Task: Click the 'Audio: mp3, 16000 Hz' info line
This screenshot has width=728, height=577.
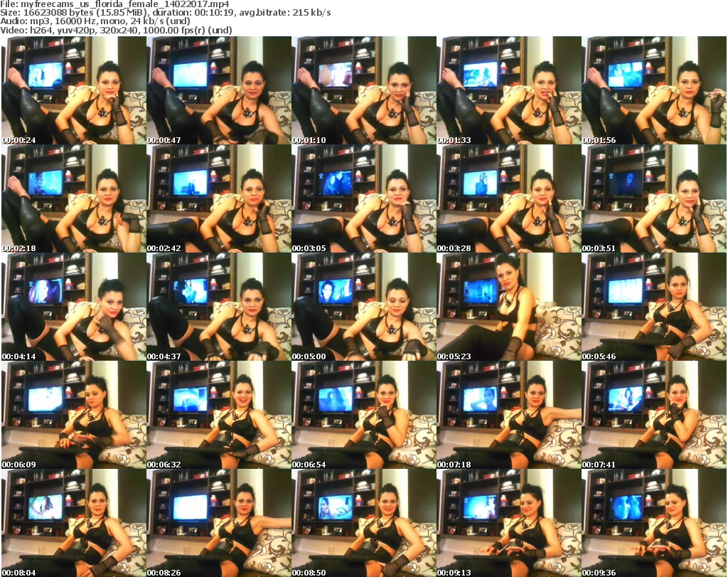Action: pos(95,21)
